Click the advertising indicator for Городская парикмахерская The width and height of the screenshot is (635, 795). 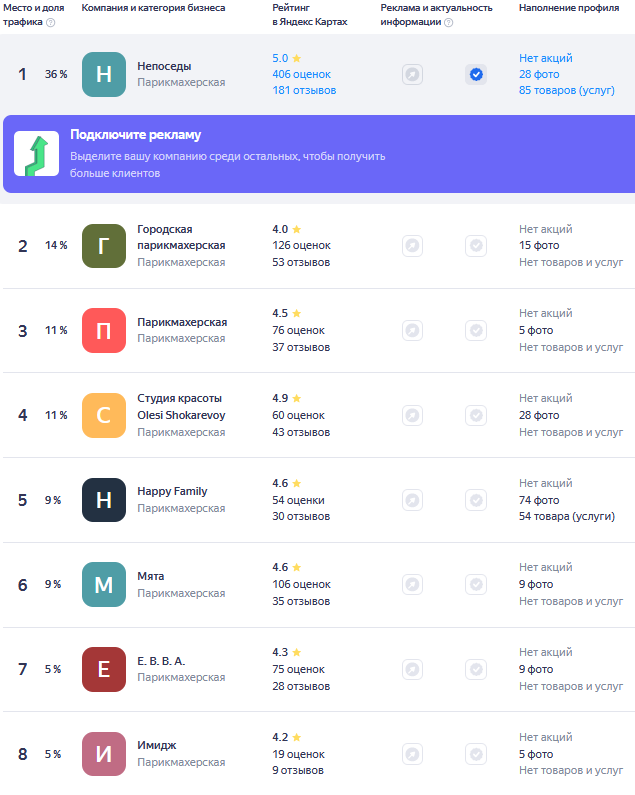413,246
